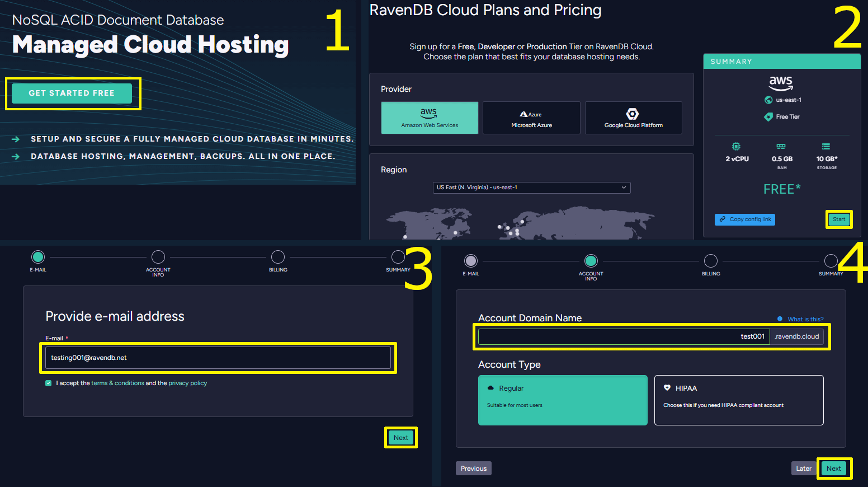Click the Account Domain Name input field
868x487 pixels.
coord(624,336)
